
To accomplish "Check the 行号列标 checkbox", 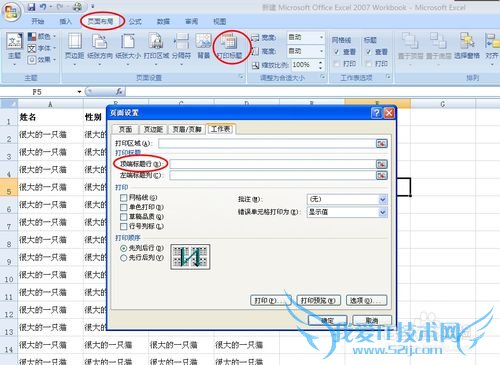I will (124, 227).
